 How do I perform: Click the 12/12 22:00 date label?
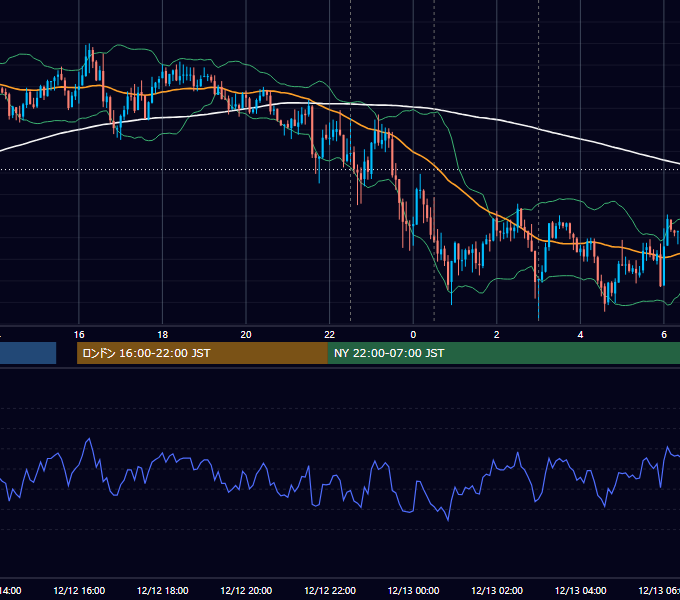(330, 590)
